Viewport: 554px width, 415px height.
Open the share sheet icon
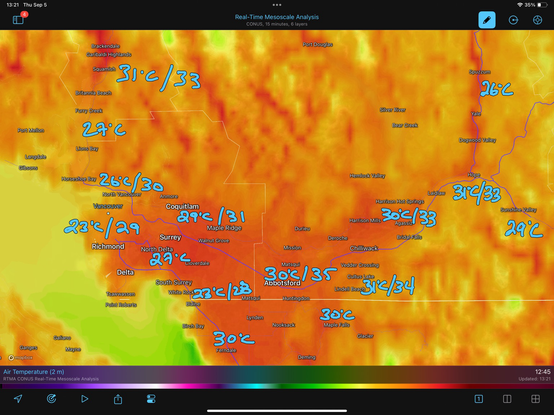(118, 399)
